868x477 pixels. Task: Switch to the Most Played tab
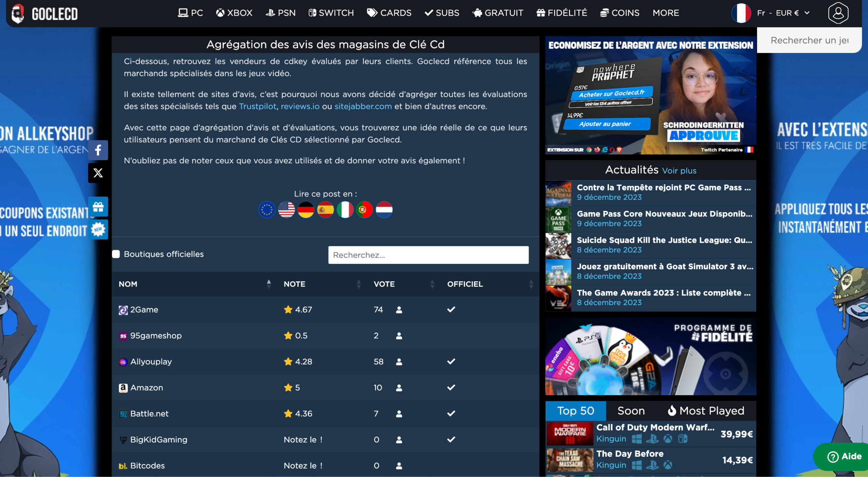pyautogui.click(x=706, y=411)
